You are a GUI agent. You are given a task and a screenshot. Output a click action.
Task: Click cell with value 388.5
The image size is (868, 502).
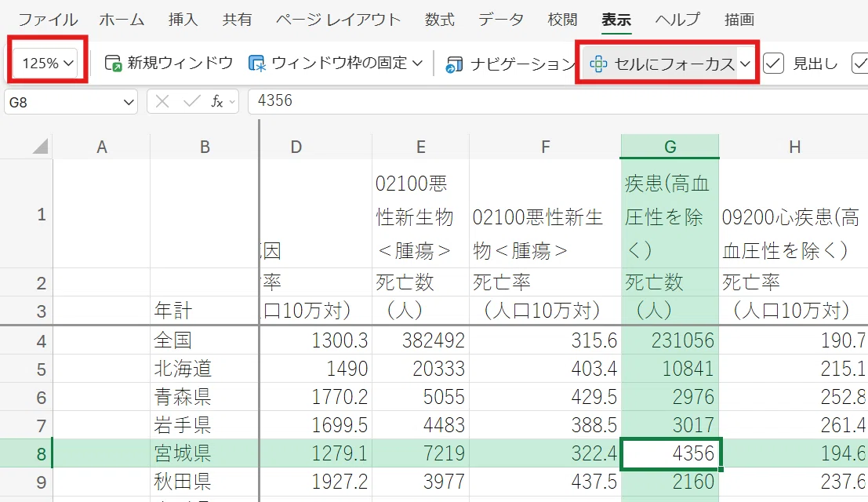click(x=545, y=425)
